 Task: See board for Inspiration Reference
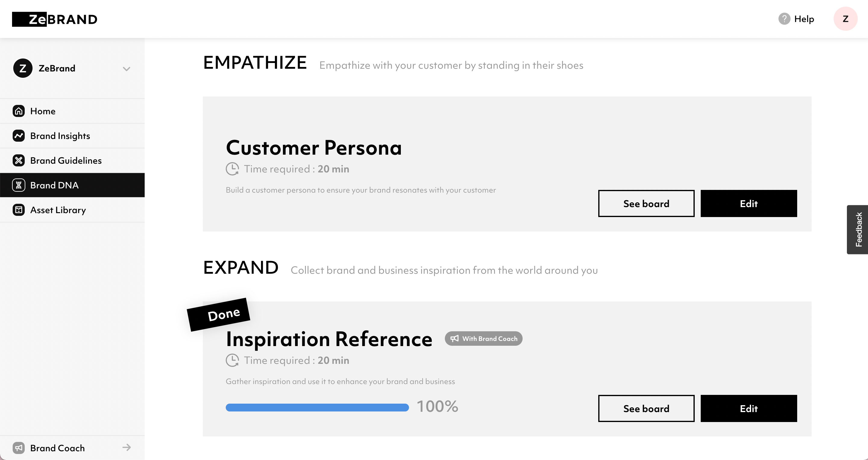tap(646, 408)
